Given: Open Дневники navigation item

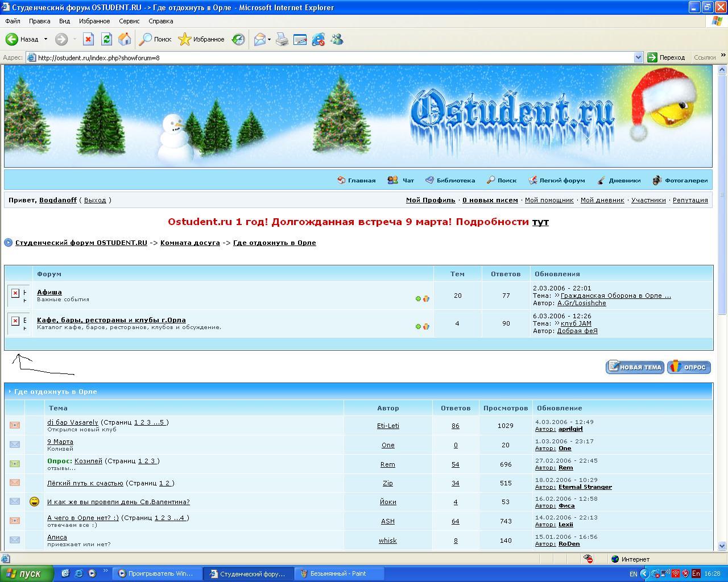Looking at the screenshot, I should pyautogui.click(x=619, y=180).
